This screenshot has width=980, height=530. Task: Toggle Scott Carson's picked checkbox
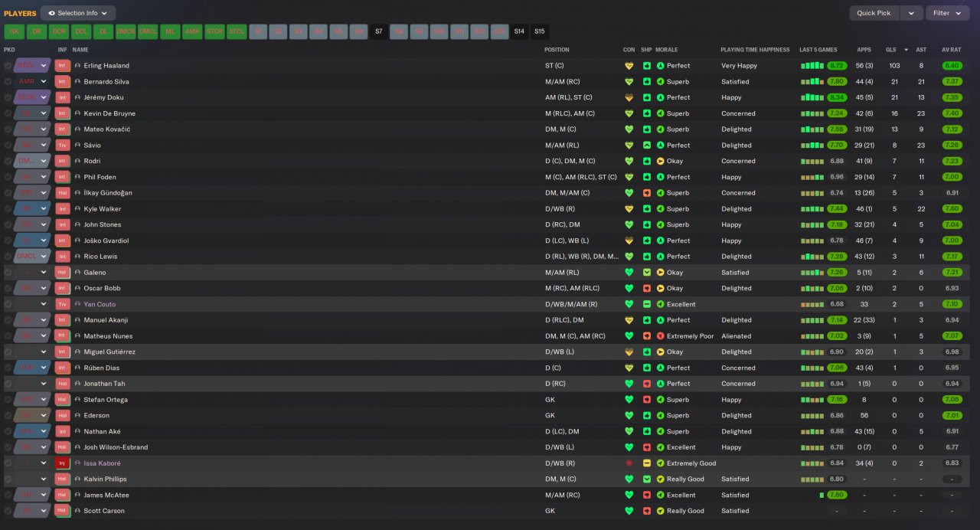(x=8, y=511)
